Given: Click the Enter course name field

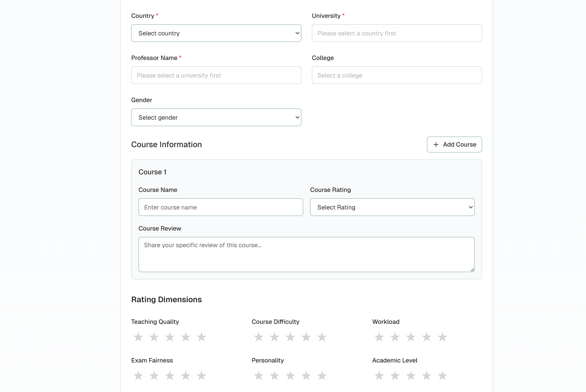Looking at the screenshot, I should (x=221, y=207).
